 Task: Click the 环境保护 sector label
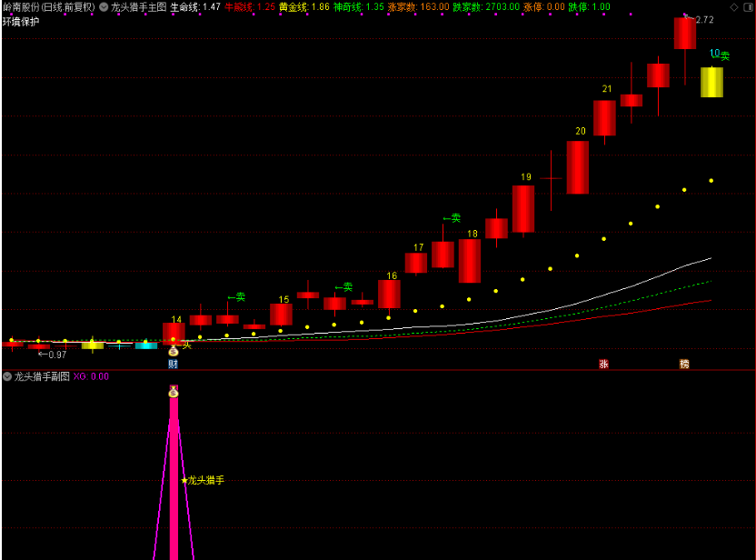21,21
